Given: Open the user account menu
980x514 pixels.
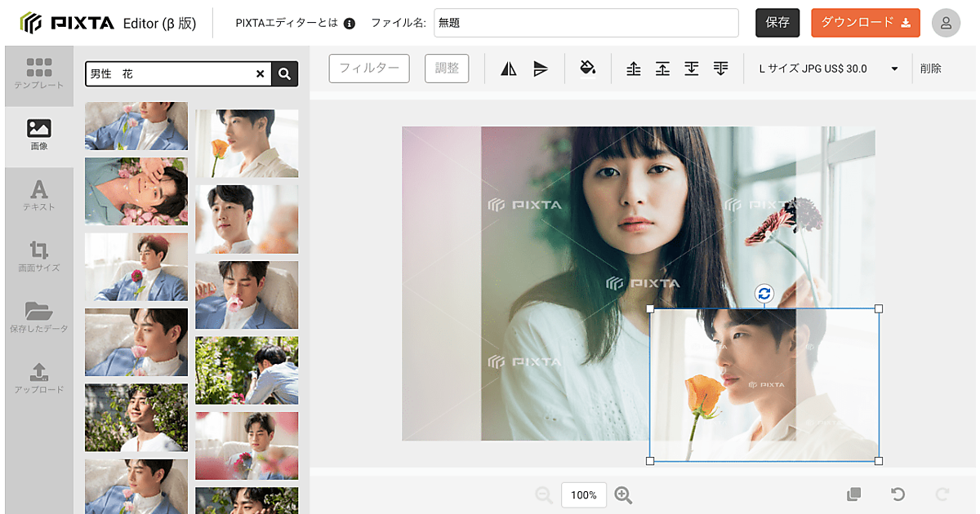Looking at the screenshot, I should pyautogui.click(x=946, y=23).
